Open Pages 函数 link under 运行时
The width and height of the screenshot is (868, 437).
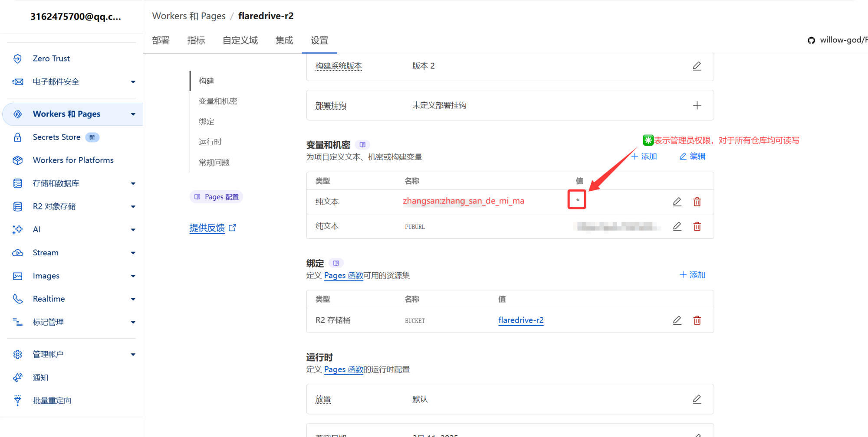(344, 369)
